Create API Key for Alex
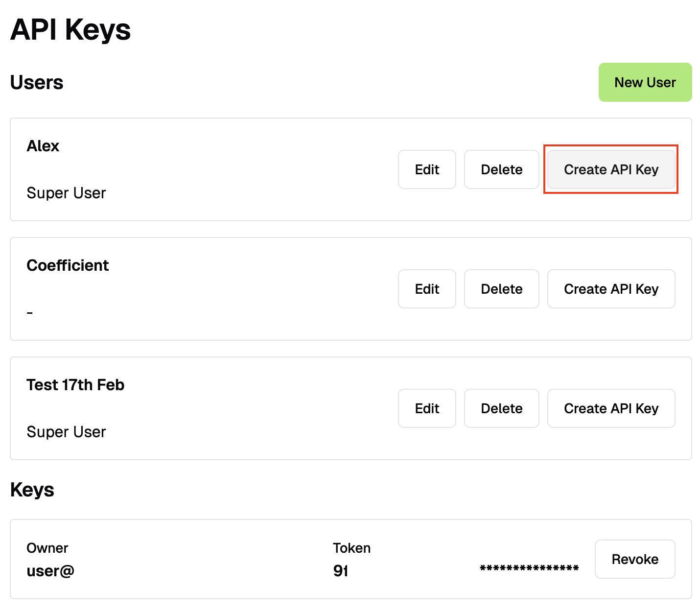The height and width of the screenshot is (611, 700). tap(611, 169)
